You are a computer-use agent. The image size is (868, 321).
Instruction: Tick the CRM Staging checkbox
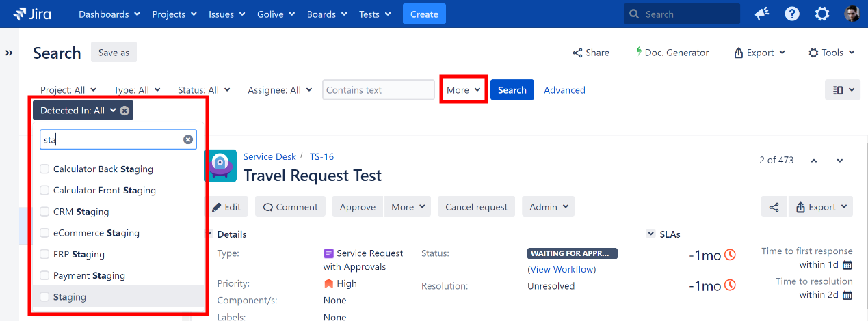coord(44,212)
